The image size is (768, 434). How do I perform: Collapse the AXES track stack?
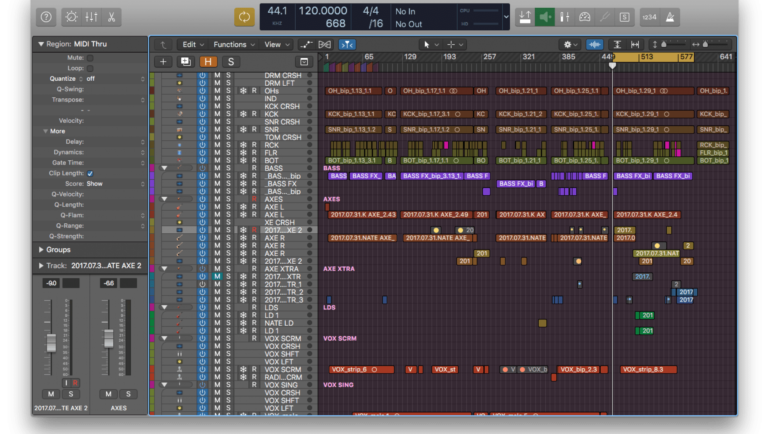click(165, 199)
